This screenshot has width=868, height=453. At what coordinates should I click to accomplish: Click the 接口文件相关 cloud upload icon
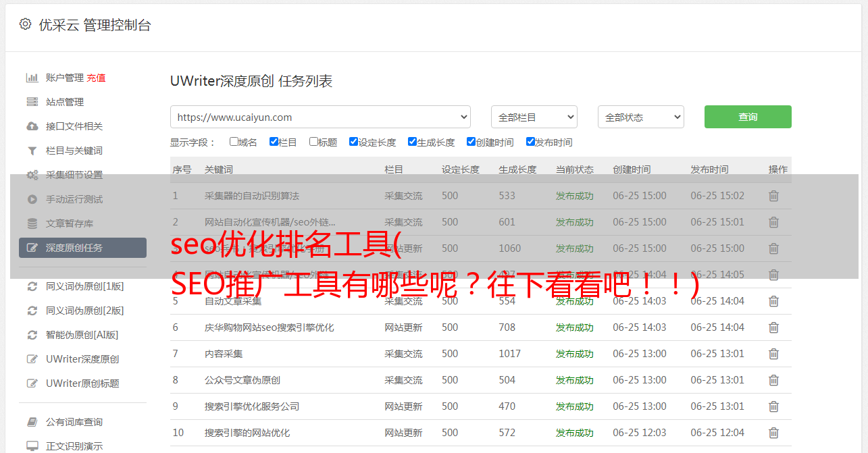[x=32, y=126]
